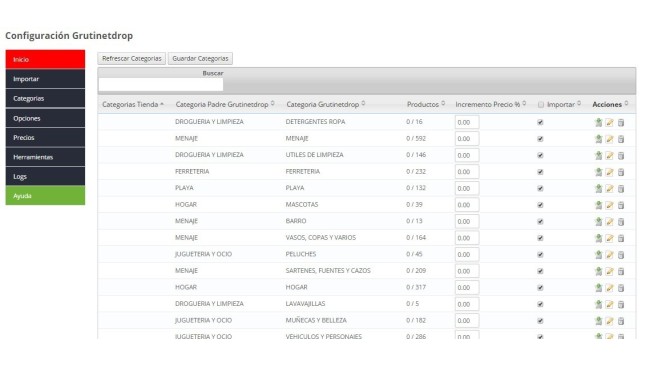The image size is (646, 366).
Task: Edit the MASCOTAS category row
Action: (x=609, y=205)
